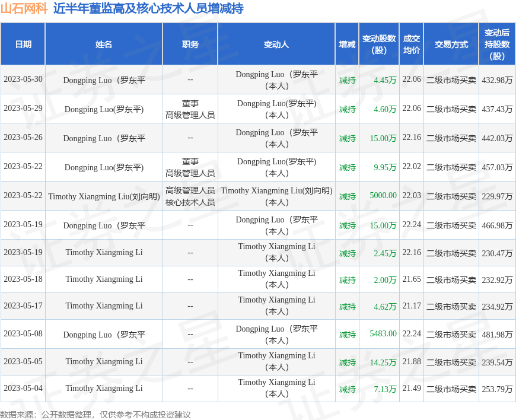Click 高级管理人员 核心技术人员 position cell

point(190,196)
